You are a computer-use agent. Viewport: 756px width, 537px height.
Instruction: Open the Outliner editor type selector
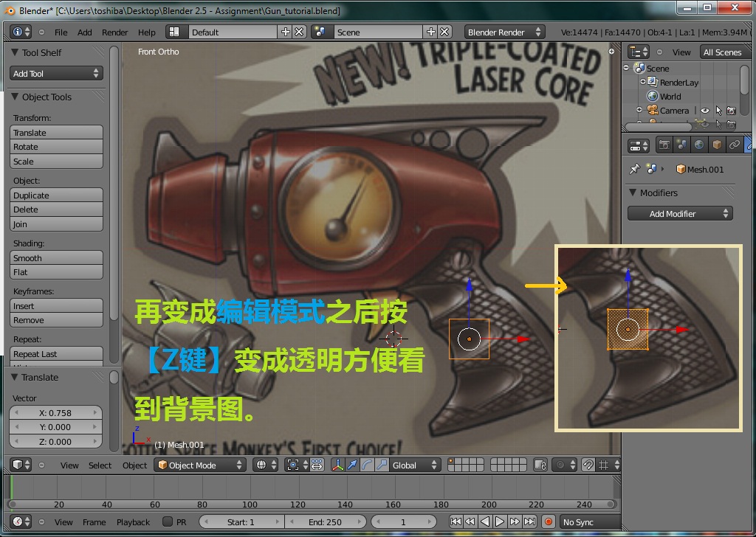pyautogui.click(x=639, y=52)
